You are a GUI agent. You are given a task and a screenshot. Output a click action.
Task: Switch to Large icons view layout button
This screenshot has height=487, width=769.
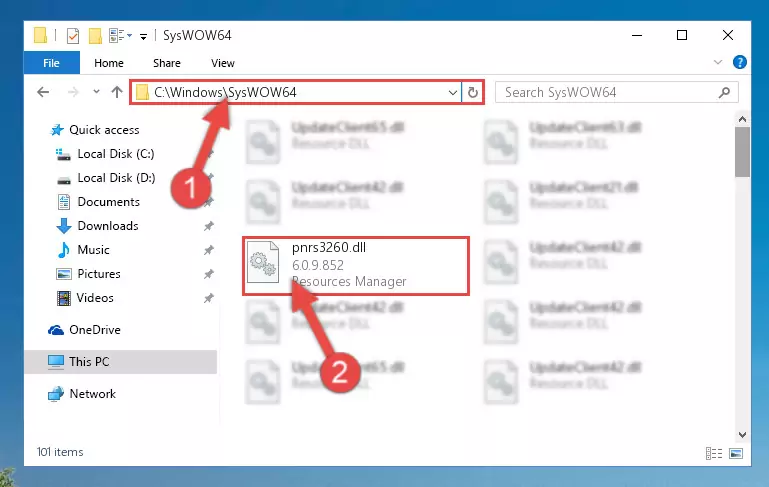[x=736, y=453]
